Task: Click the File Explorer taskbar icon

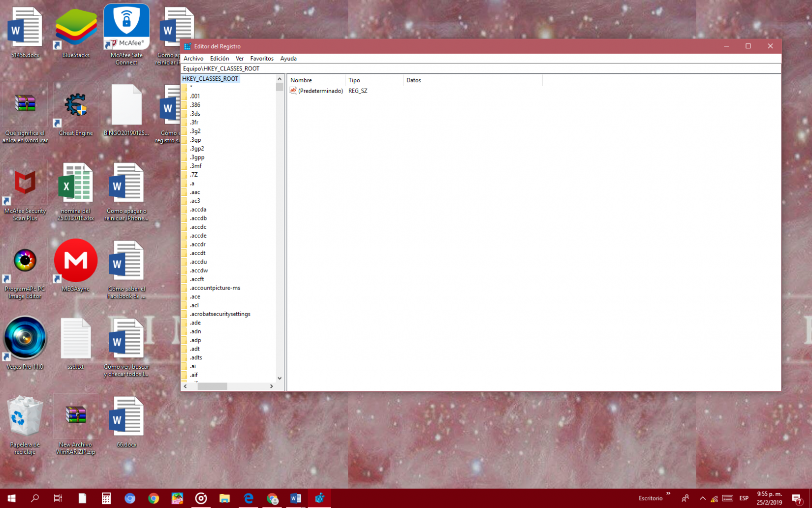Action: point(225,498)
